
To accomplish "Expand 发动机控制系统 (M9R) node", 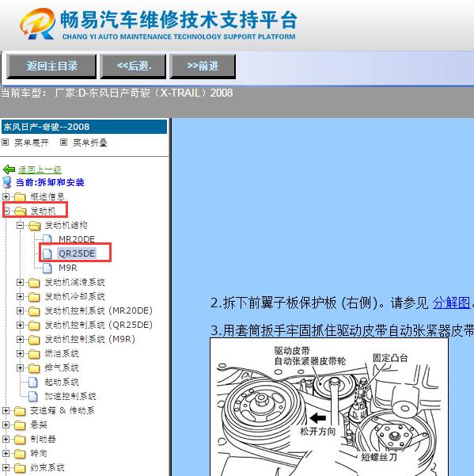I will pyautogui.click(x=20, y=340).
